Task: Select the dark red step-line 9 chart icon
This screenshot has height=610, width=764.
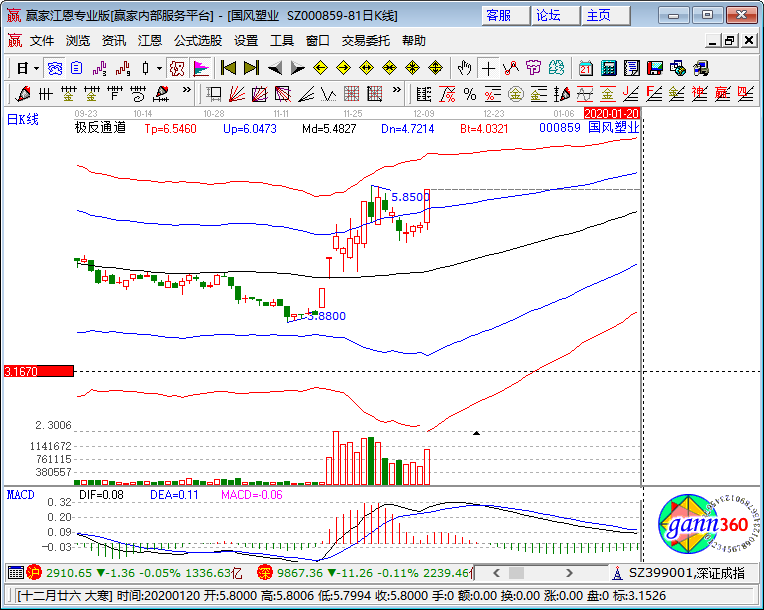Action: [123, 68]
